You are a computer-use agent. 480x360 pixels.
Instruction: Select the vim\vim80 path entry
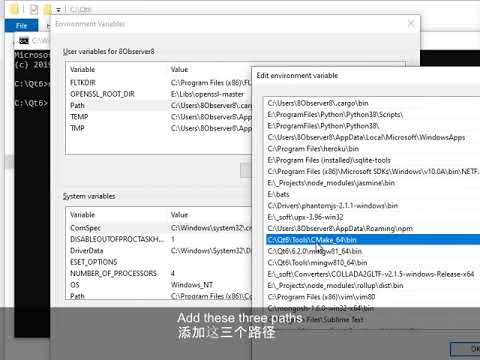(x=373, y=297)
